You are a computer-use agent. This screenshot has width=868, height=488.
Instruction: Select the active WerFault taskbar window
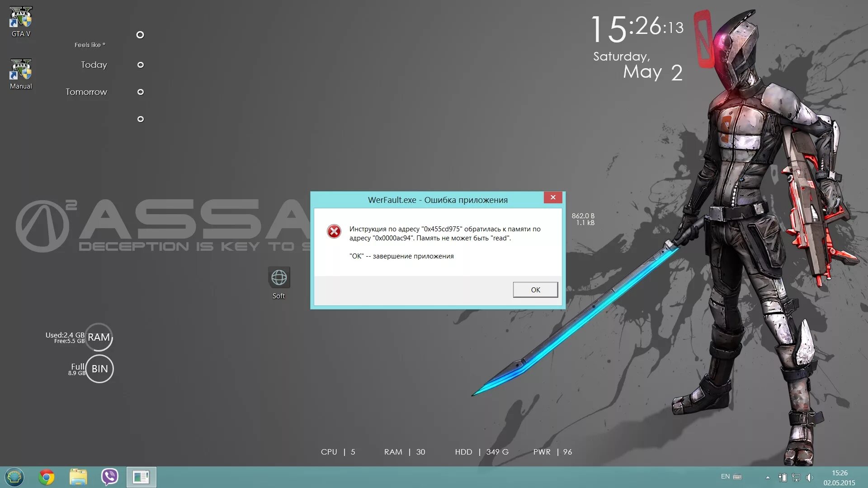(141, 477)
